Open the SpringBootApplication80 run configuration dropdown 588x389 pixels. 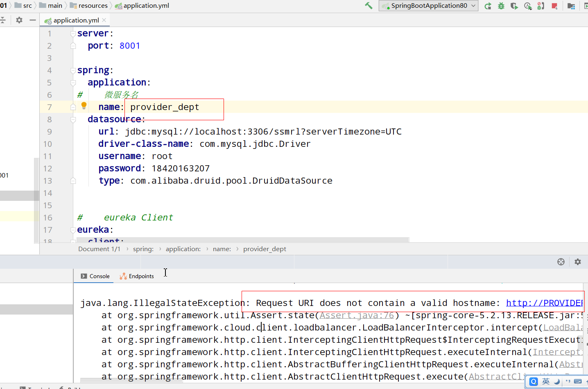(x=428, y=6)
